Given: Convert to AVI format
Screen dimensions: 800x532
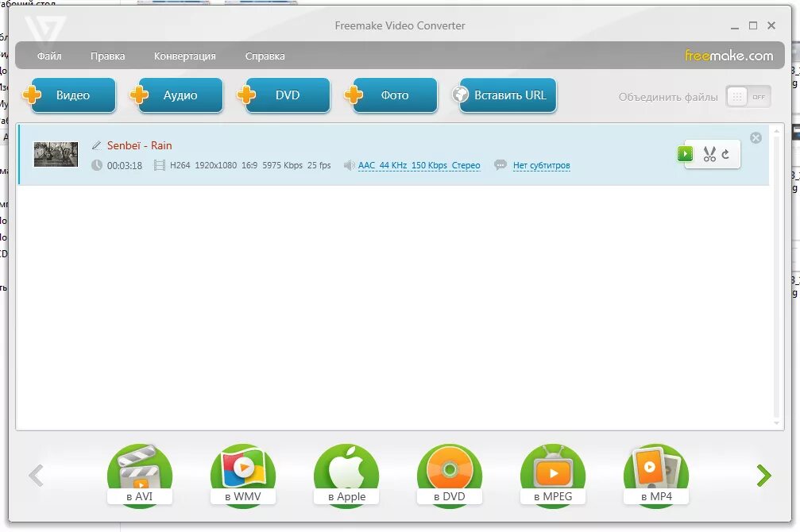Looking at the screenshot, I should pos(139,476).
